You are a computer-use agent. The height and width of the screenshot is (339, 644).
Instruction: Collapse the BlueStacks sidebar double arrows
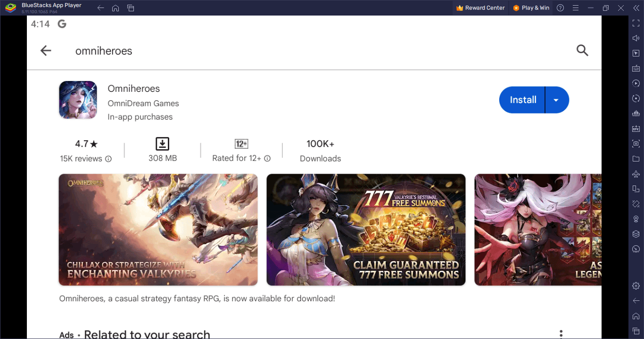pyautogui.click(x=636, y=8)
